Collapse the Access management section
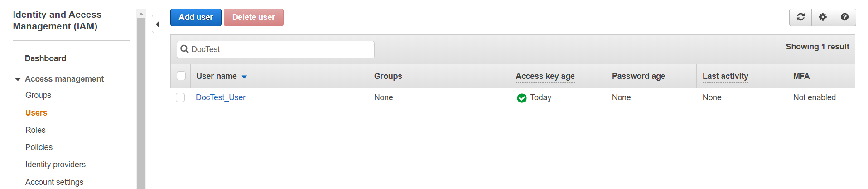 (18, 79)
